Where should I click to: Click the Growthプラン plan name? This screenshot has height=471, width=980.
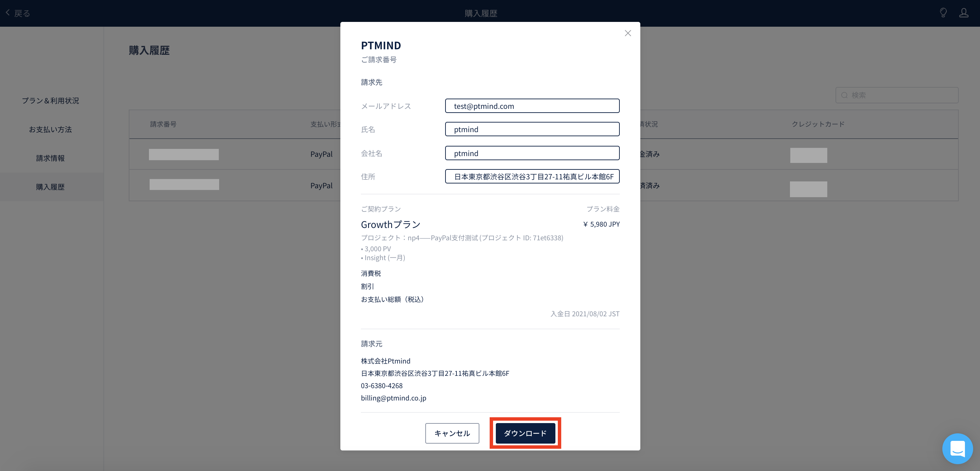tap(390, 225)
